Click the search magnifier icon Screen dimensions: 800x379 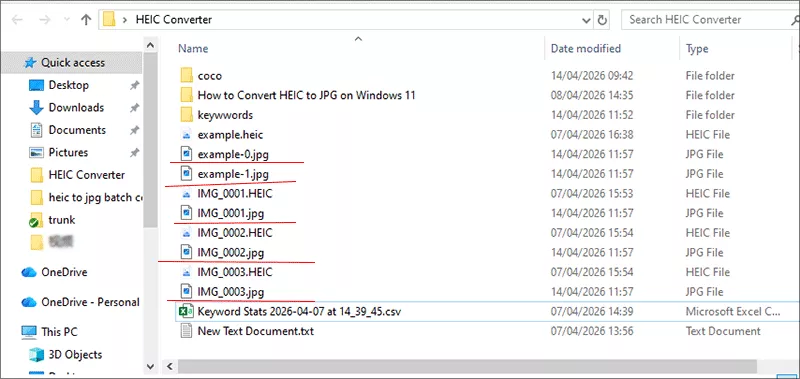794,20
